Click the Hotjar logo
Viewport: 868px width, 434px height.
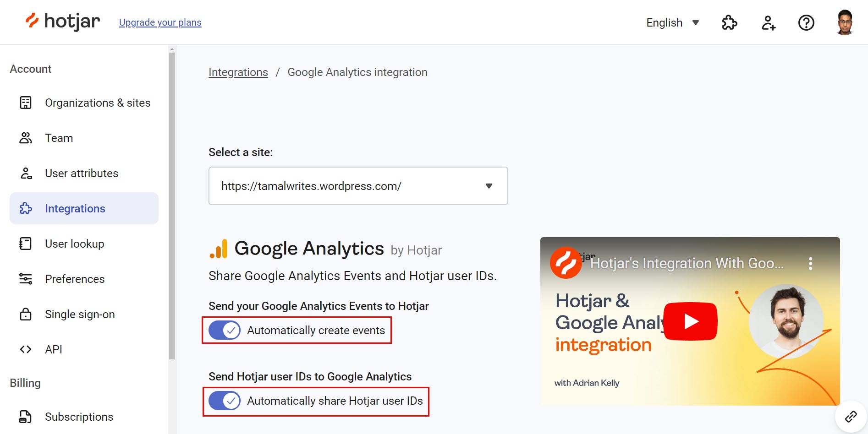point(63,21)
